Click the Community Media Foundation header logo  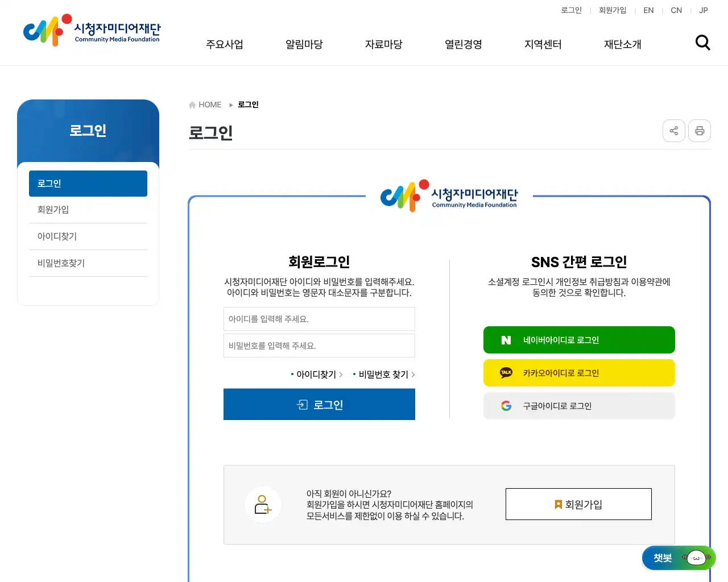(92, 31)
